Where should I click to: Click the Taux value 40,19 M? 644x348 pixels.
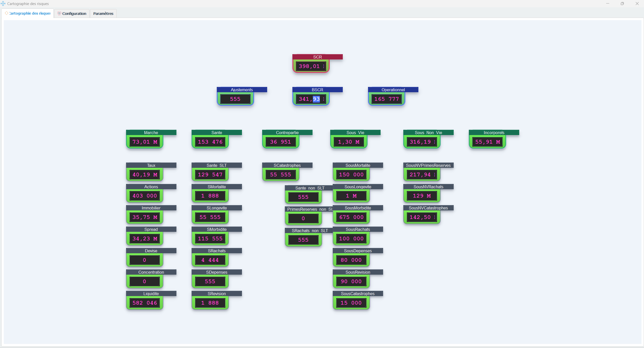145,175
